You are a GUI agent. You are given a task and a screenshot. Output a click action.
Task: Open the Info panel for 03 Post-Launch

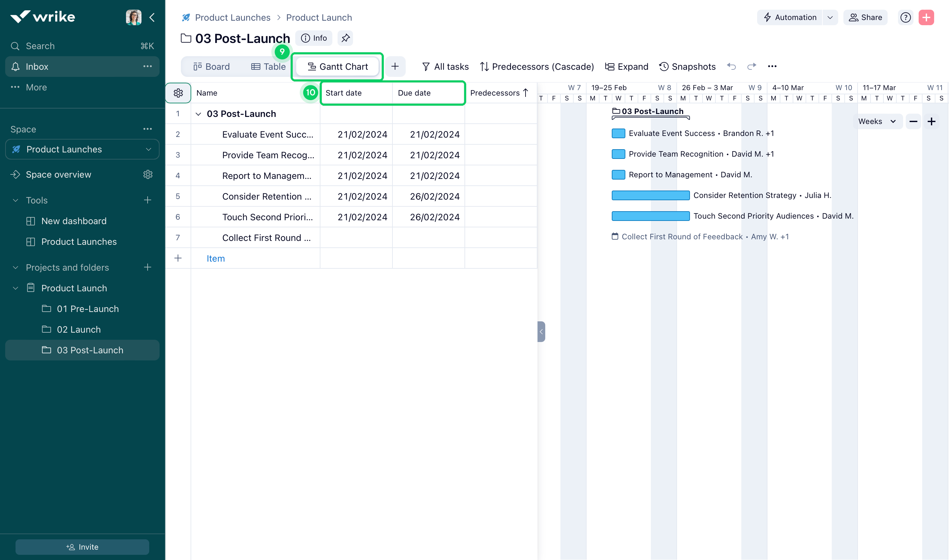pyautogui.click(x=314, y=38)
